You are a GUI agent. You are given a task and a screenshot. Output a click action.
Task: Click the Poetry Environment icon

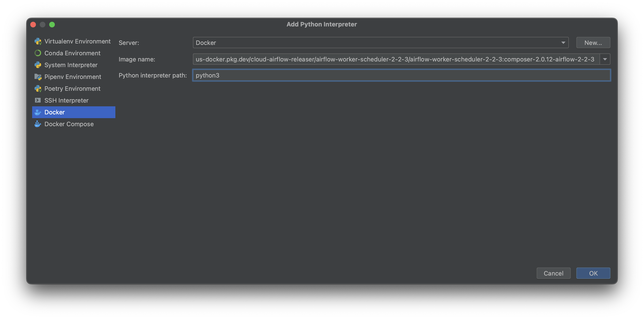coord(38,89)
